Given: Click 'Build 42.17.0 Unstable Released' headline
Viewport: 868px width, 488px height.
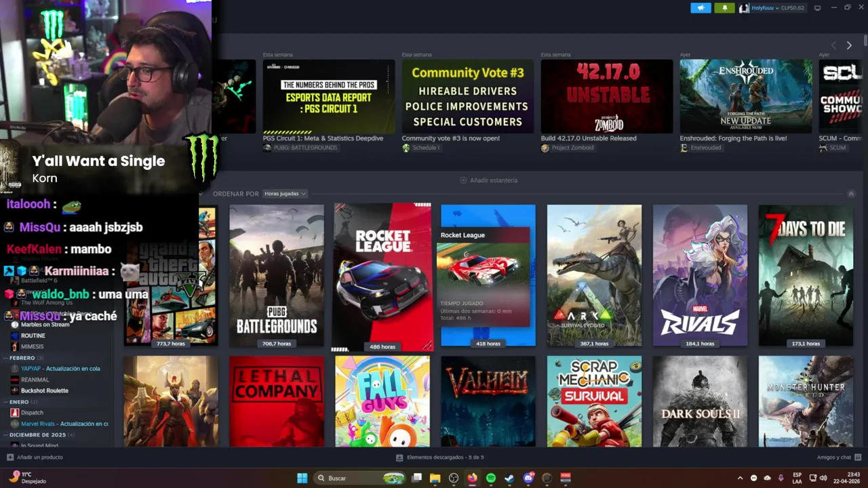Looking at the screenshot, I should tap(589, 138).
